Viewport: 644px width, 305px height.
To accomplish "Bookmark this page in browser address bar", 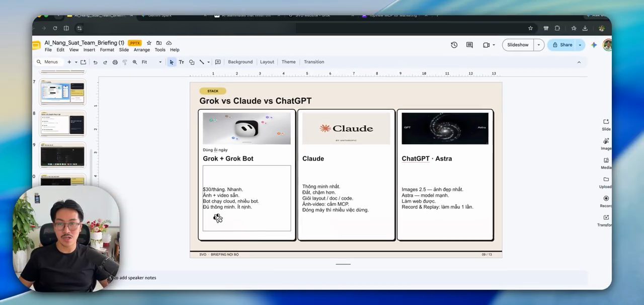I will 530,28.
